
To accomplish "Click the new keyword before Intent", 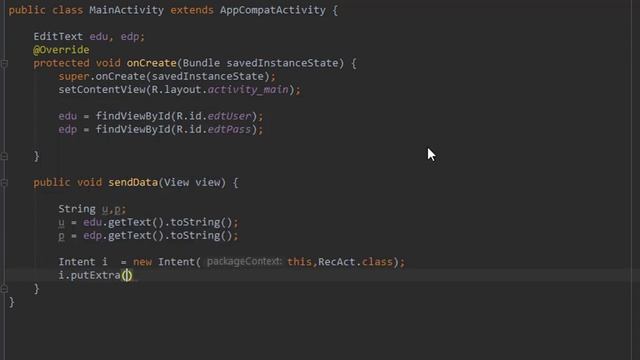I will 142,262.
